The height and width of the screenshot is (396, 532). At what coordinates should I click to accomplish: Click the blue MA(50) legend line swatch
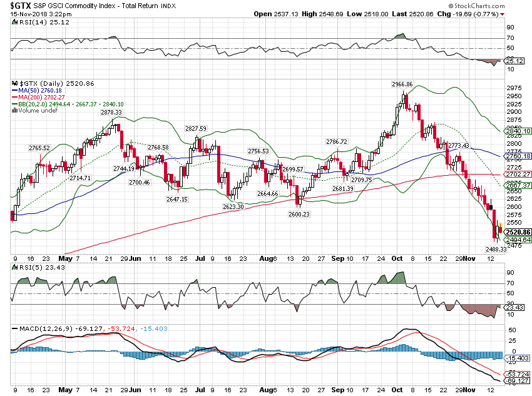coord(14,91)
